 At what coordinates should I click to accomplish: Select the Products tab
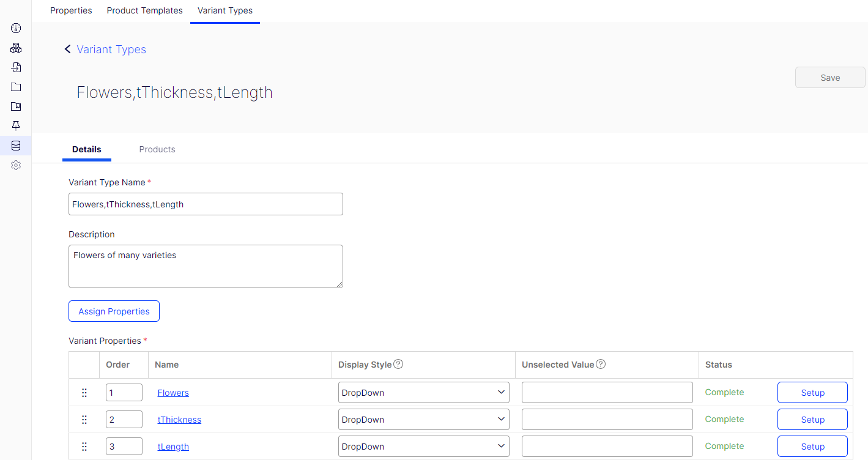[x=157, y=149]
